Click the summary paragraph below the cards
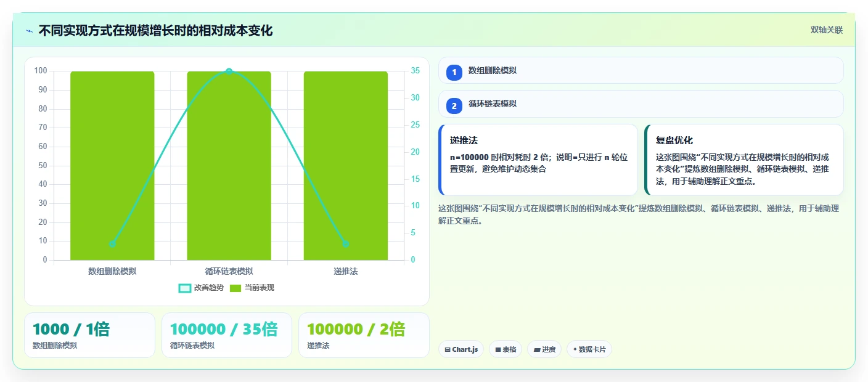 tap(639, 214)
